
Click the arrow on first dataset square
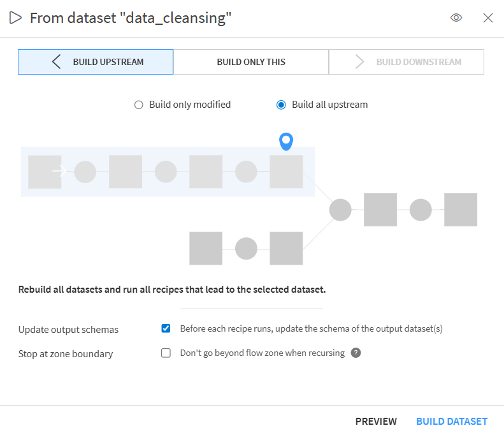click(x=59, y=171)
